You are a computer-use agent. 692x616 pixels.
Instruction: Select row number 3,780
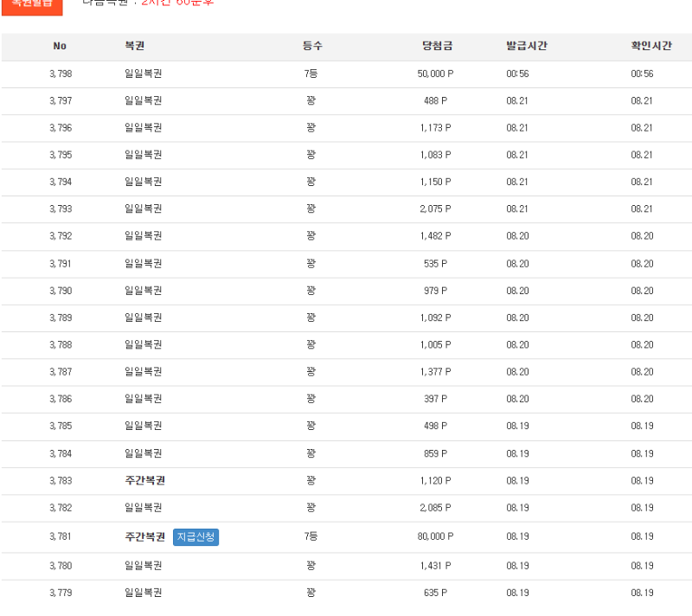tap(61, 566)
